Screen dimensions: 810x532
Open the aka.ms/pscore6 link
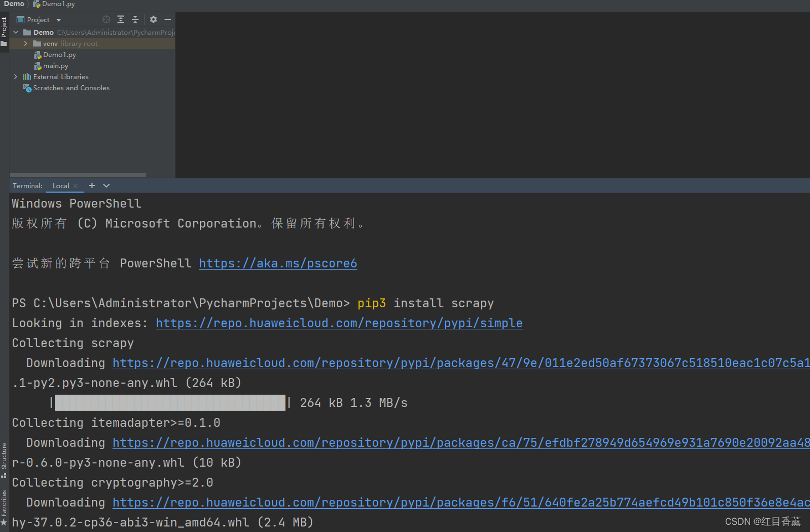[x=278, y=263]
